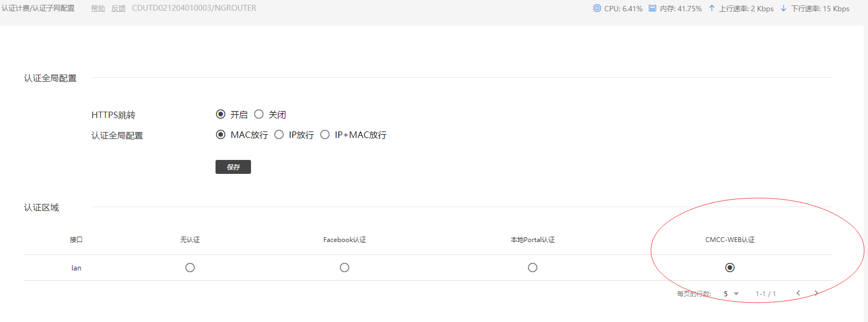Click the 认证计费/认证子网配置 breadcrumb
The image size is (868, 322).
pos(38,9)
